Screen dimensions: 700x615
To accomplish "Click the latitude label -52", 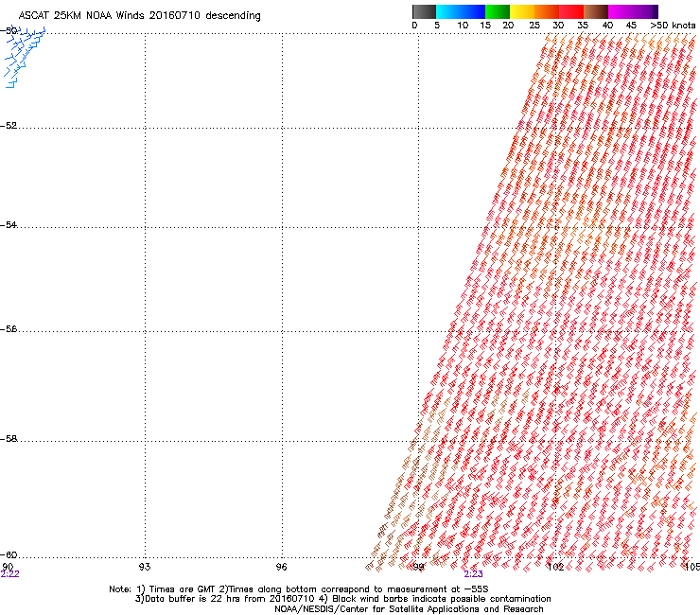I will pyautogui.click(x=9, y=126).
